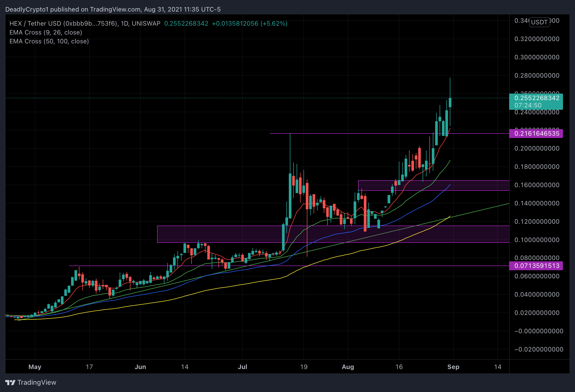Click the May label on time axis
575x392 pixels.
point(35,367)
